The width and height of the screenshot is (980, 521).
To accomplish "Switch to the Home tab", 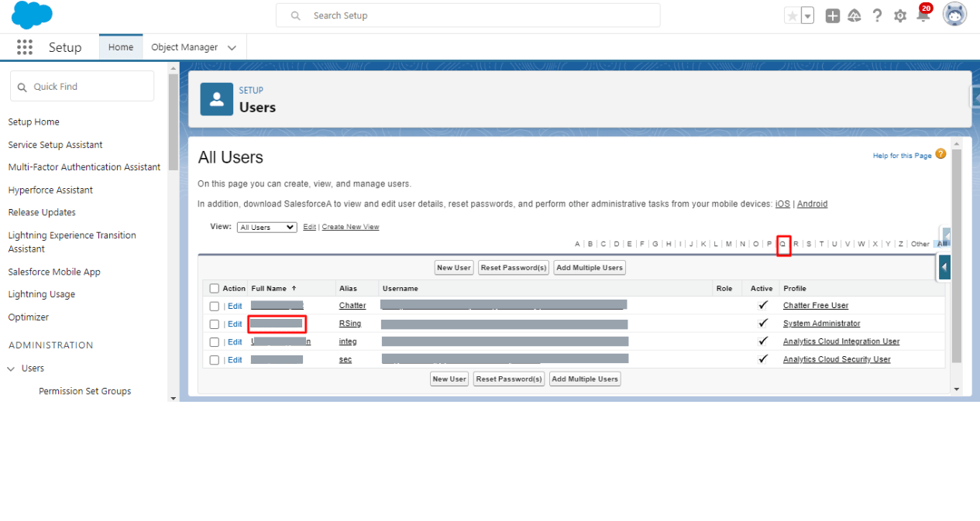I will (x=121, y=47).
